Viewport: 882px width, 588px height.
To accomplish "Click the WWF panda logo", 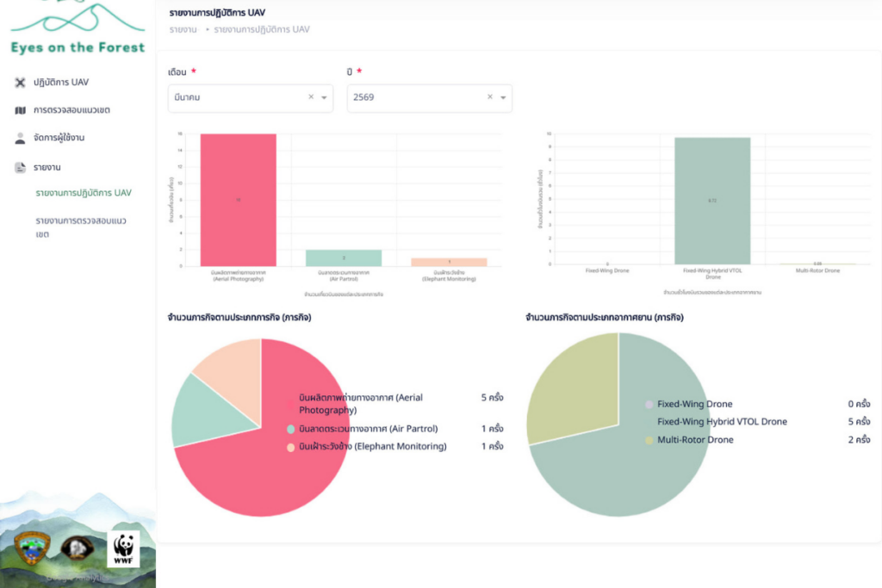I will coord(124,548).
